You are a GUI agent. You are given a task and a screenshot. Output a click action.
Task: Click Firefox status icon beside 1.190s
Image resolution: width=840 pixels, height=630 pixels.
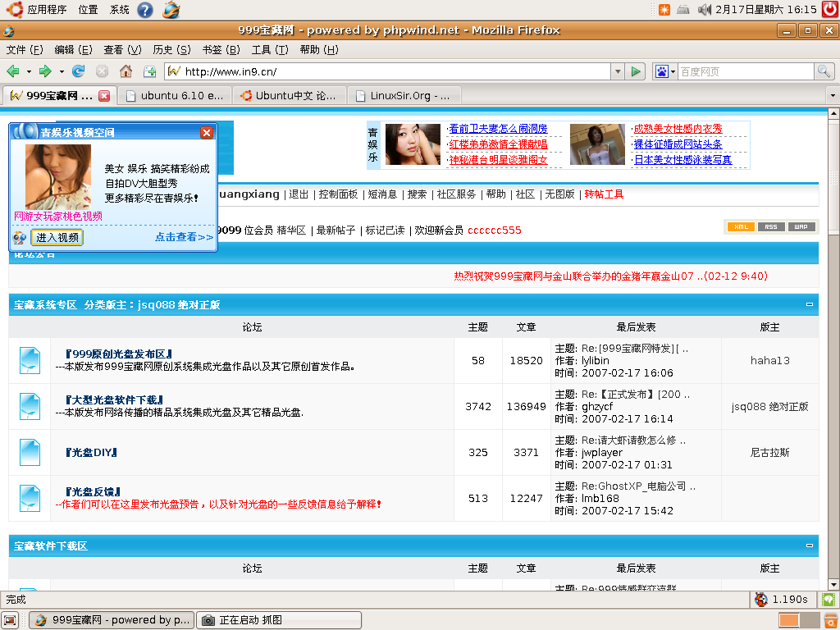760,599
